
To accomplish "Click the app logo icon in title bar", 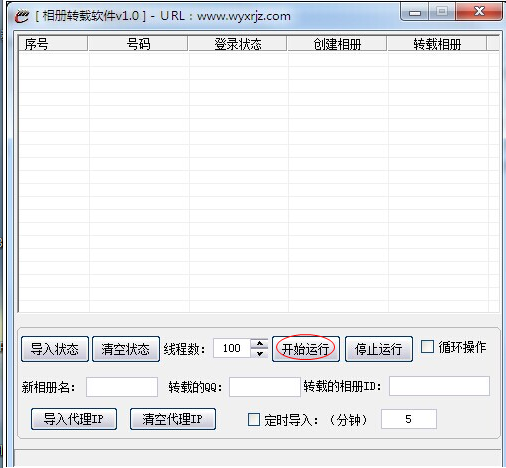I will (22, 16).
